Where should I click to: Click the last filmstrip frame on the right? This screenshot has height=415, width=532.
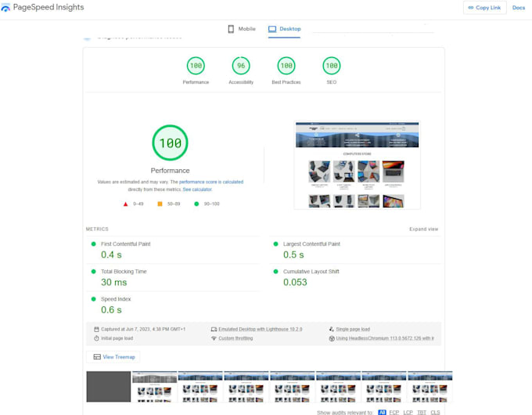[x=430, y=387]
